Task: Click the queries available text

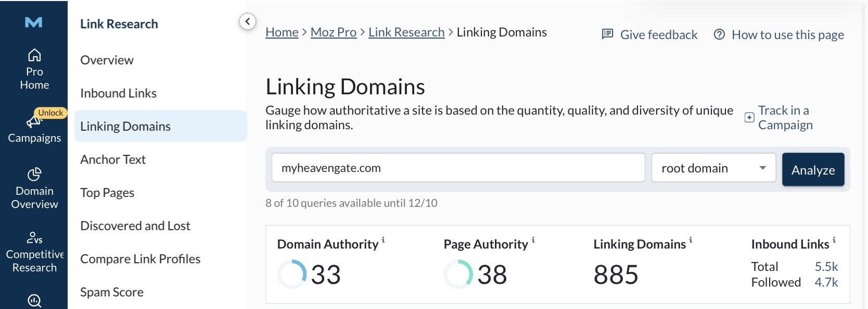Action: [351, 203]
